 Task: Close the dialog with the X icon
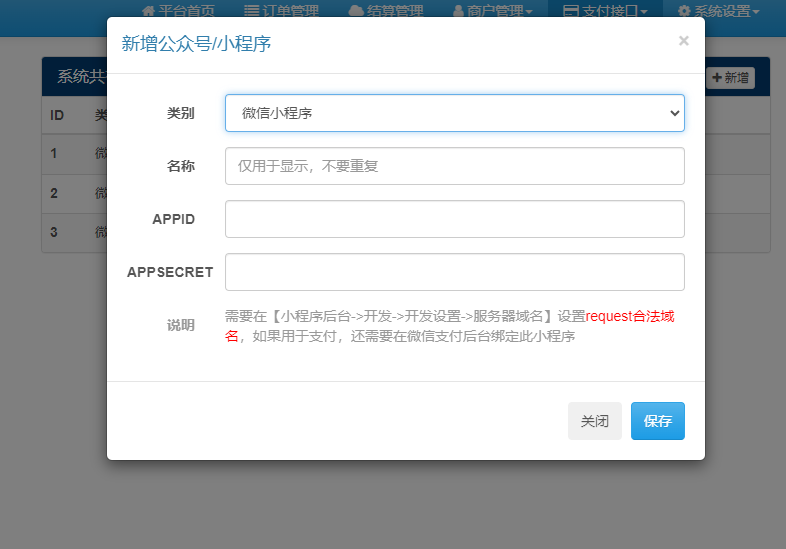pos(683,41)
